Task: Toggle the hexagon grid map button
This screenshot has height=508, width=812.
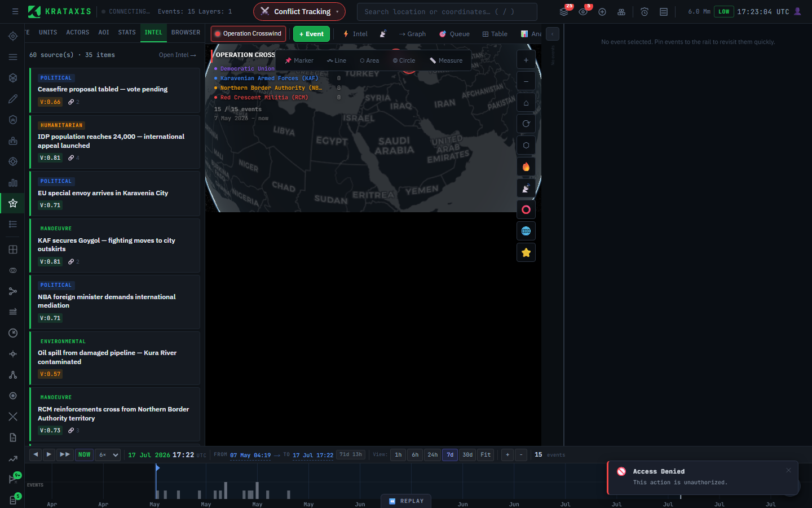Action: coord(526,145)
